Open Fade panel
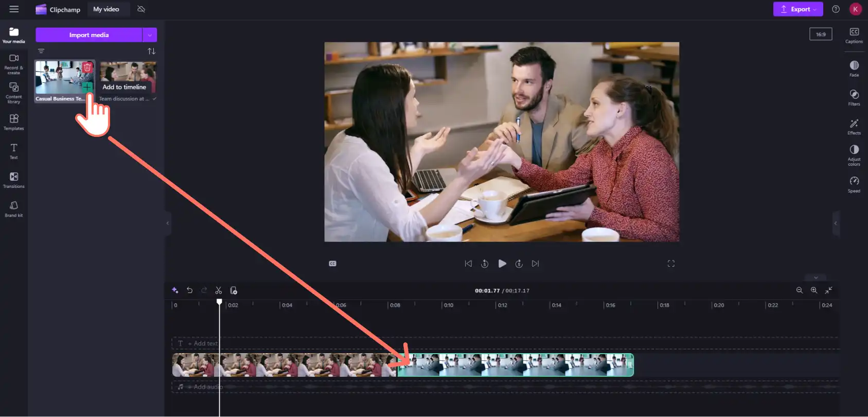Viewport: 868px width, 417px height. point(854,68)
